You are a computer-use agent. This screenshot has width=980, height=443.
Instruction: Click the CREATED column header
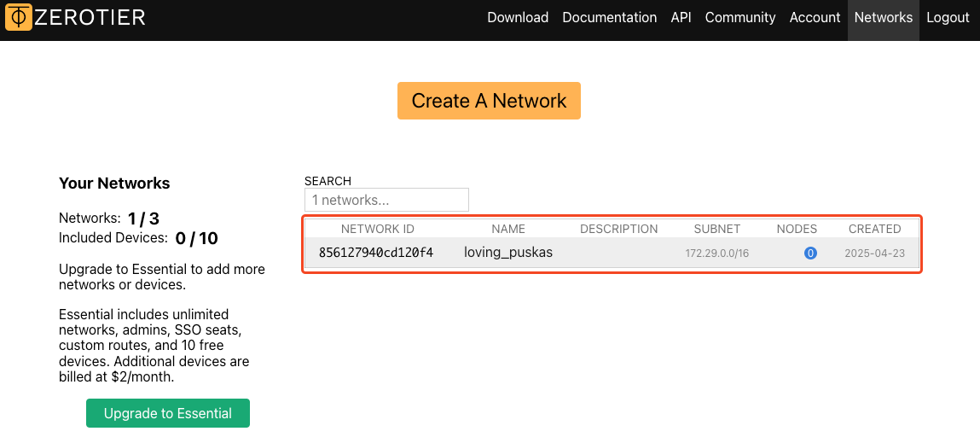874,229
